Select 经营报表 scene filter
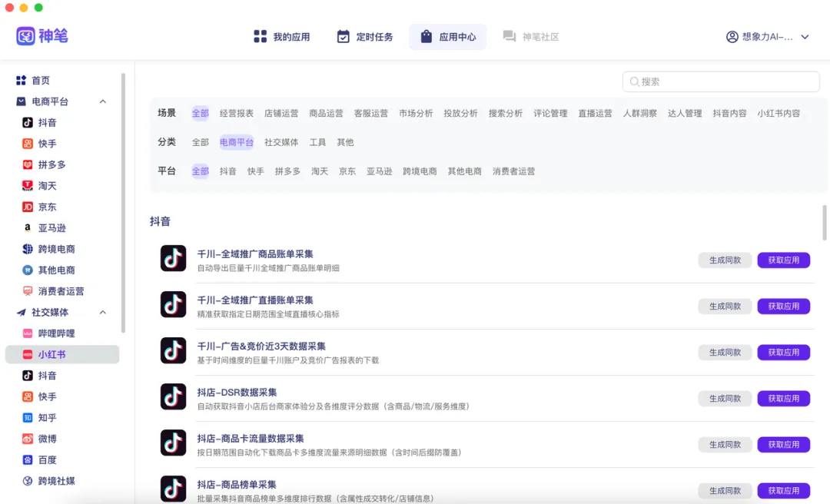 tap(237, 113)
